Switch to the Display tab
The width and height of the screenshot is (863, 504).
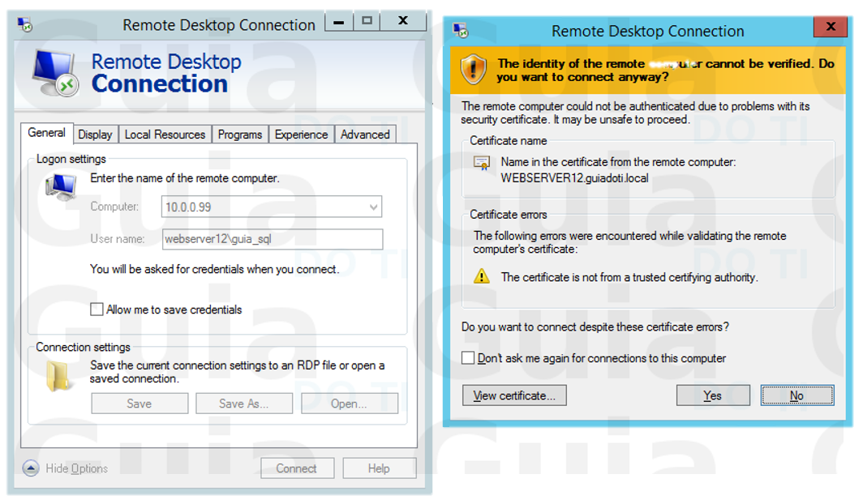[x=96, y=135]
